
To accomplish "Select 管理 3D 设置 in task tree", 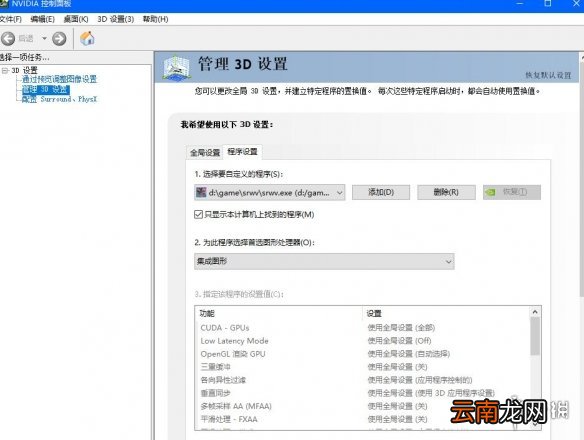I will click(45, 89).
